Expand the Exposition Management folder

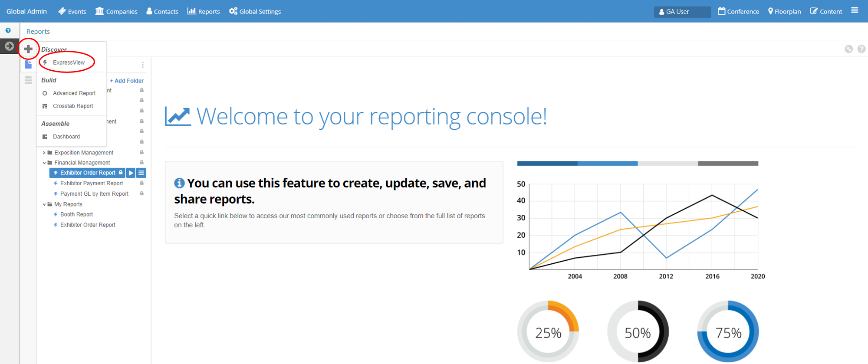click(44, 153)
